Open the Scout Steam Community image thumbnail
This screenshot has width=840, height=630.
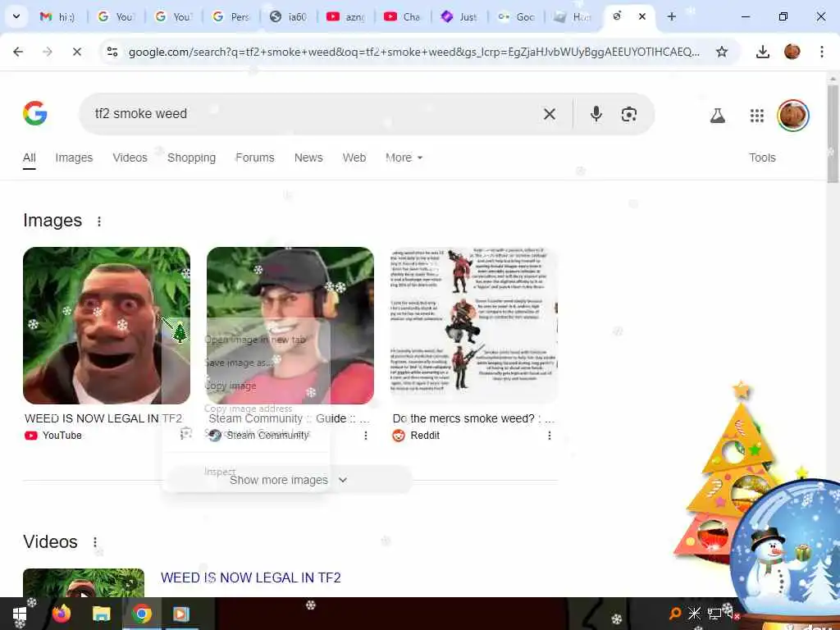coord(290,325)
